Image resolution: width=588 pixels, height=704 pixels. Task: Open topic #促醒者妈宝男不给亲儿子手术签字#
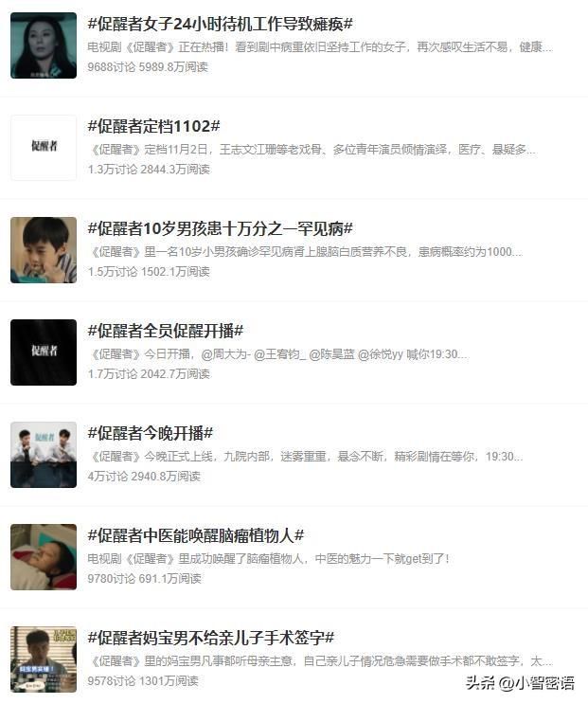211,638
